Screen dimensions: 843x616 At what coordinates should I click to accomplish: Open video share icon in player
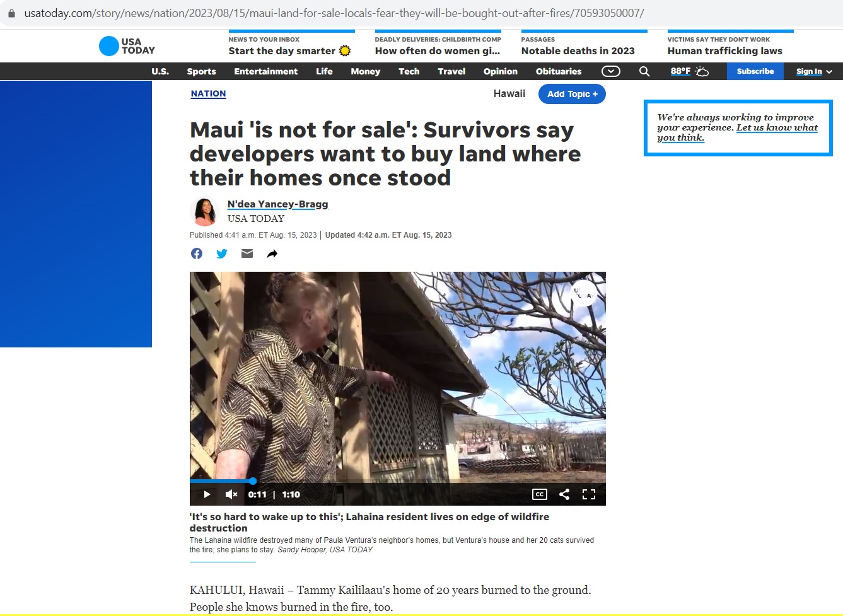pyautogui.click(x=564, y=494)
